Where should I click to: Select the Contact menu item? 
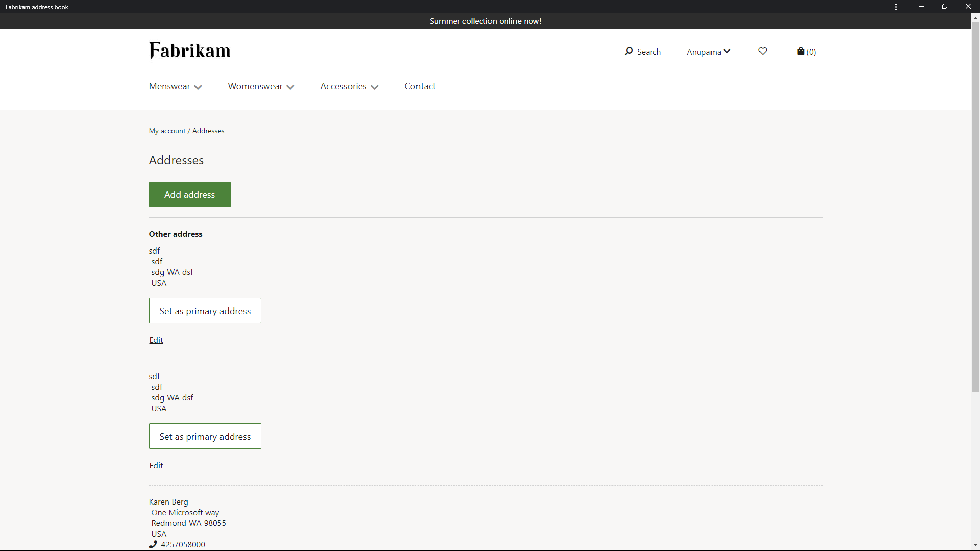click(x=420, y=86)
